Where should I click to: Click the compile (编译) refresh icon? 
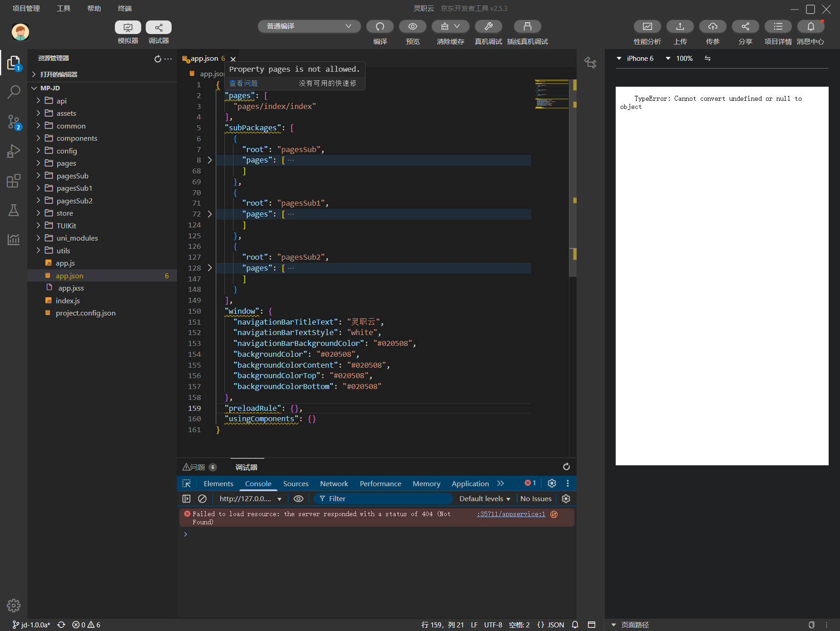380,27
